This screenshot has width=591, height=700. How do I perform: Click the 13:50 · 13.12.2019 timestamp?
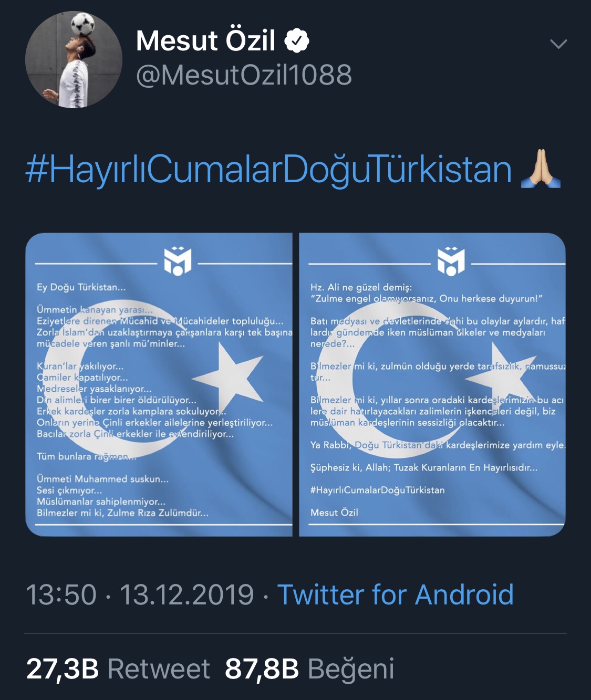point(140,594)
